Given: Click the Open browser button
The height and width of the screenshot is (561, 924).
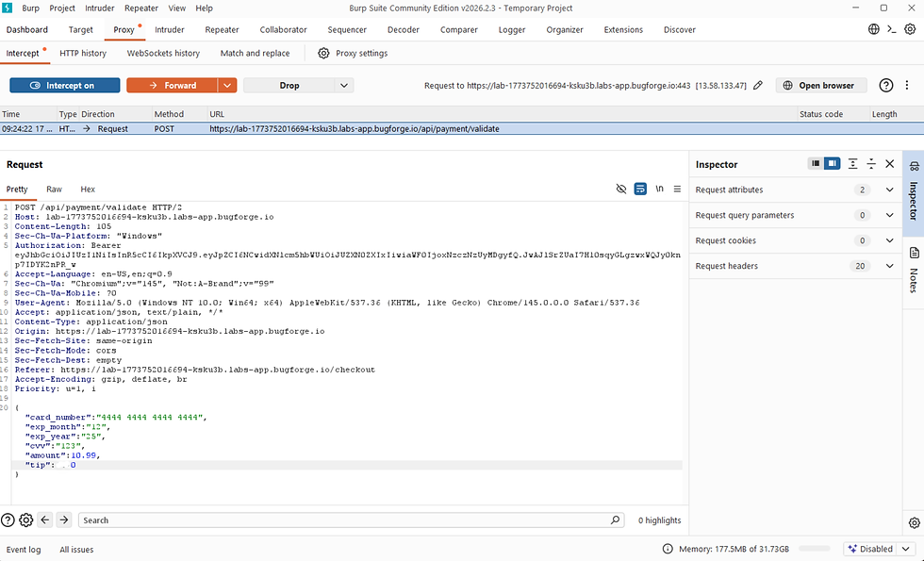Looking at the screenshot, I should (x=821, y=86).
